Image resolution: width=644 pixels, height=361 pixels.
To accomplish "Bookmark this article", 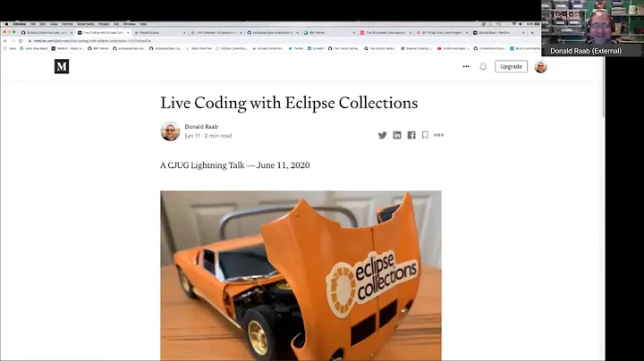I will 425,135.
